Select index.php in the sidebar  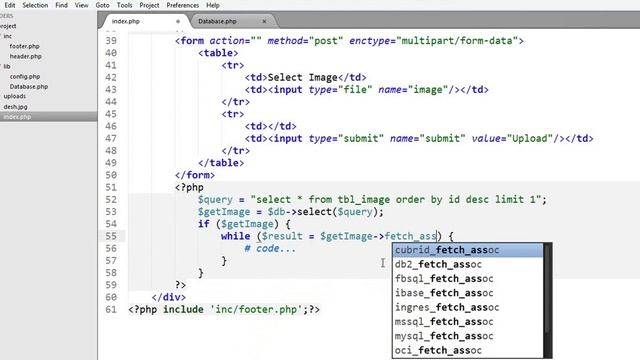click(48, 117)
